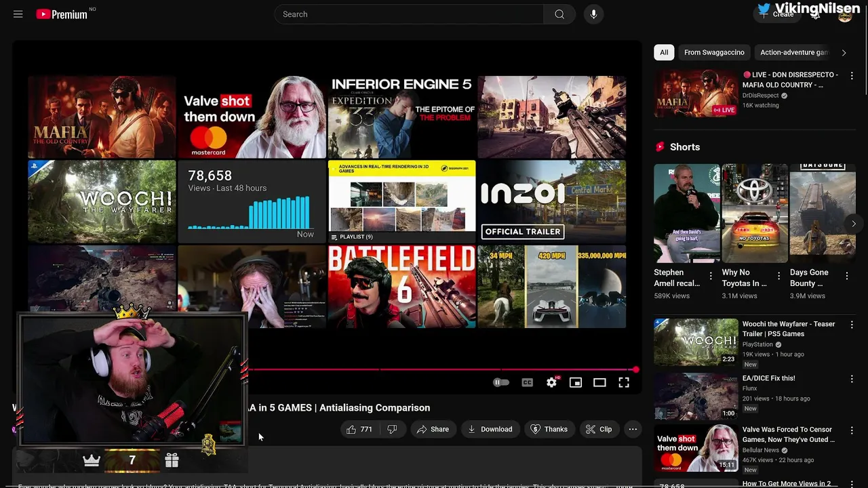Send Thanks to the creator
Screen dimensions: 868x488
coord(549,429)
